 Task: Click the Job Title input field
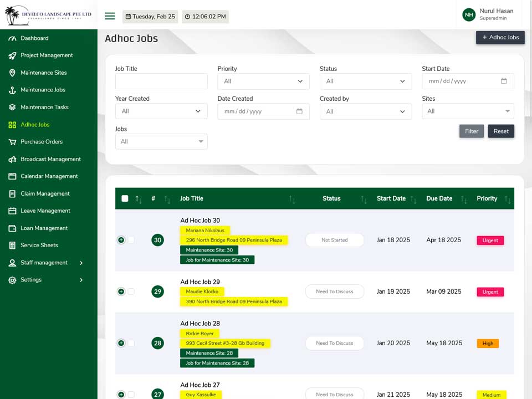[x=161, y=81]
